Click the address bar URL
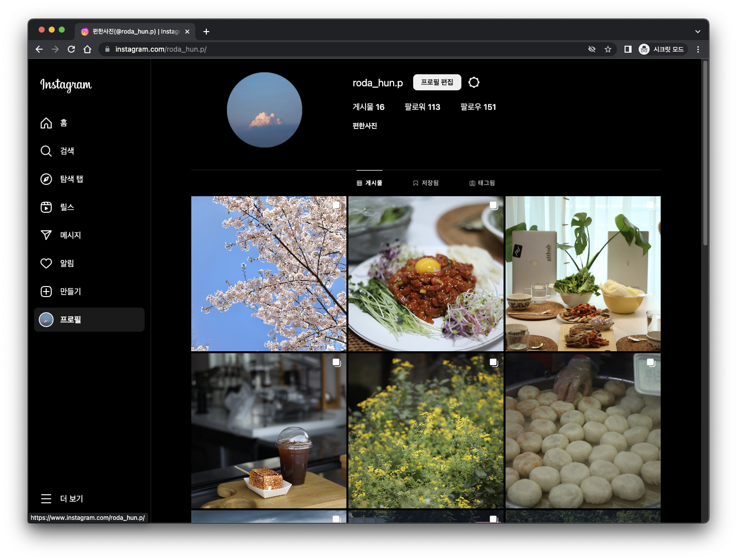Image resolution: width=737 pixels, height=560 pixels. click(161, 49)
